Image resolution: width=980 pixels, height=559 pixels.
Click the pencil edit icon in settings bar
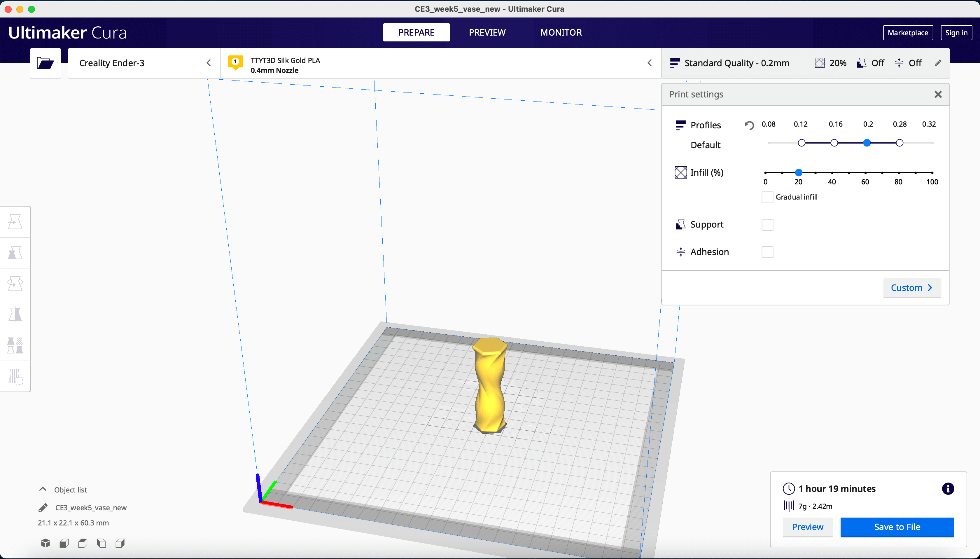click(938, 63)
